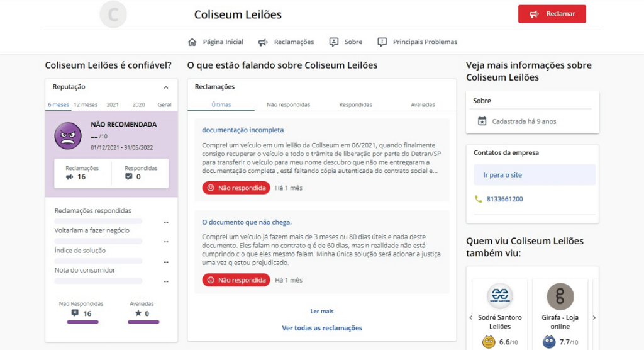Click 'Há 1 mês' on second complaint
Image resolution: width=644 pixels, height=350 pixels.
(x=289, y=280)
